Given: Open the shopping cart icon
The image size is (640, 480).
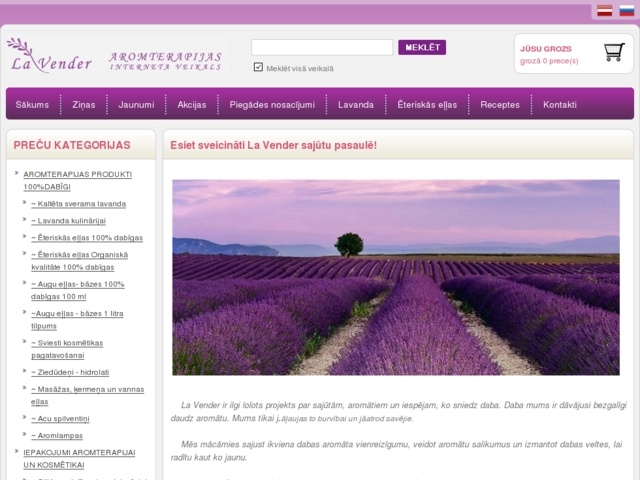Looking at the screenshot, I should click(x=614, y=52).
